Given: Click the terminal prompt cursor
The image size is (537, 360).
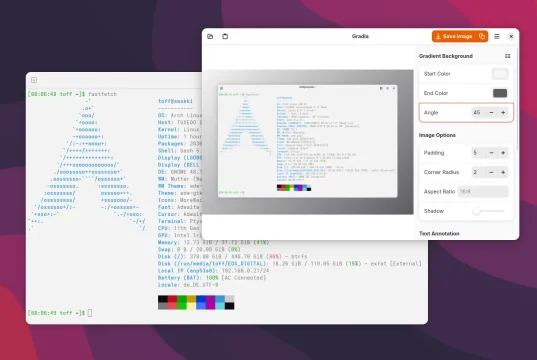Looking at the screenshot, I should tap(90, 313).
